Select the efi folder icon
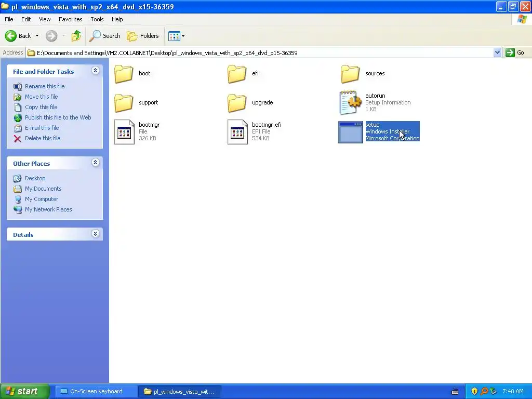The image size is (532, 399). 237,74
